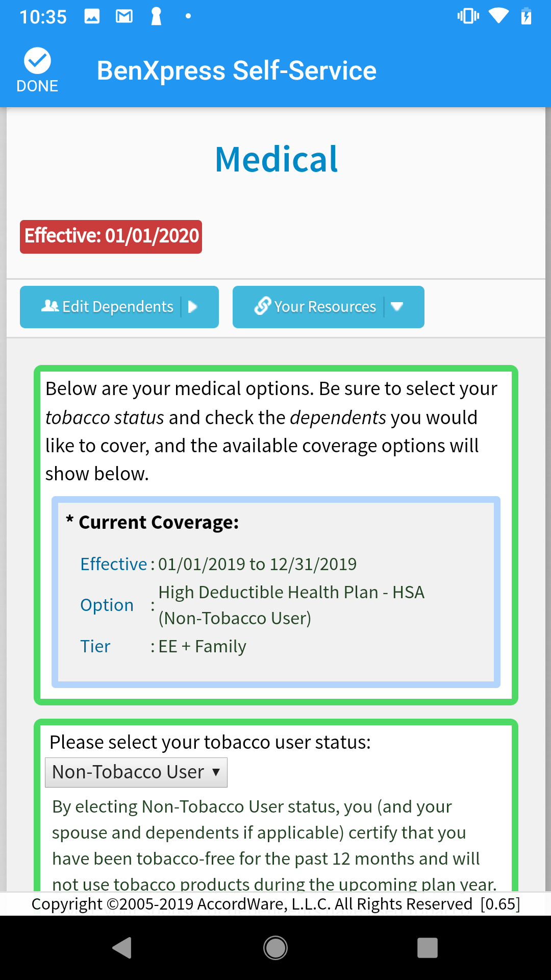551x980 pixels.
Task: Click the play arrow on Edit Dependents
Action: 193,307
